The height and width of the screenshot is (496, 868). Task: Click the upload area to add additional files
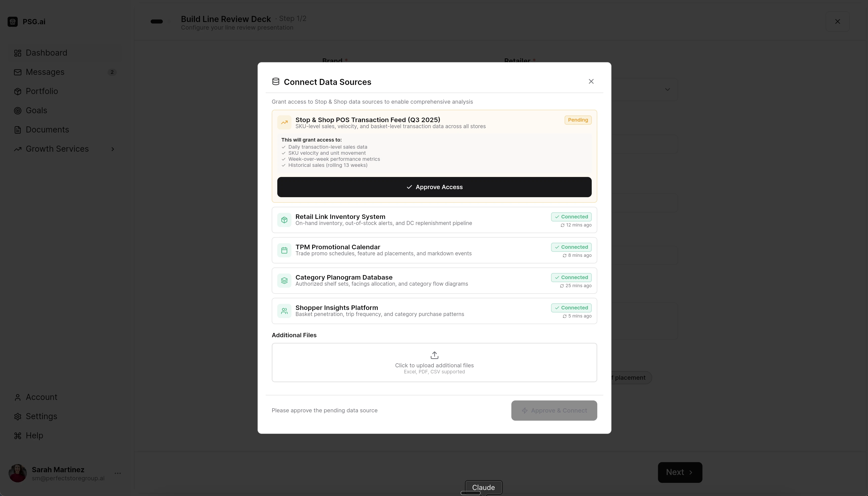[434, 362]
